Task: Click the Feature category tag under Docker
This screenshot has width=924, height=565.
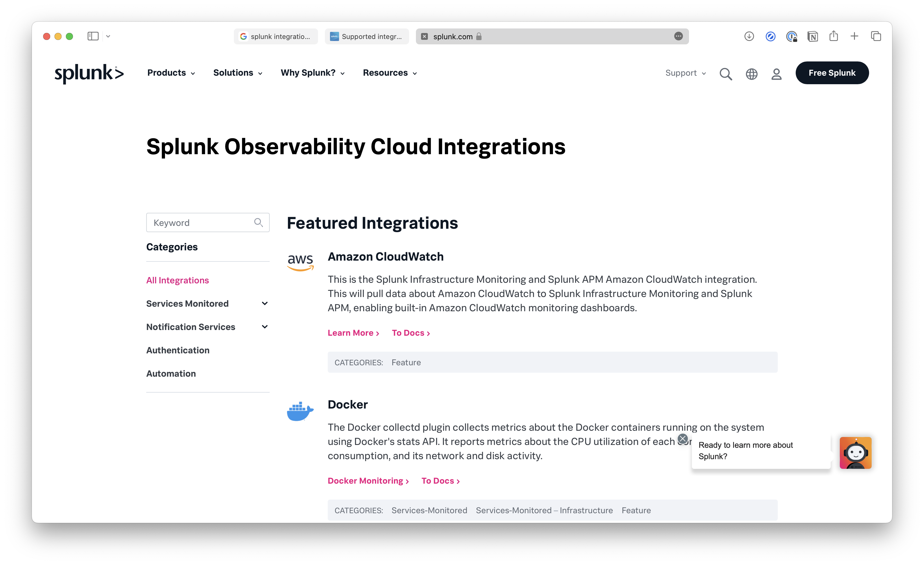Action: pyautogui.click(x=636, y=510)
